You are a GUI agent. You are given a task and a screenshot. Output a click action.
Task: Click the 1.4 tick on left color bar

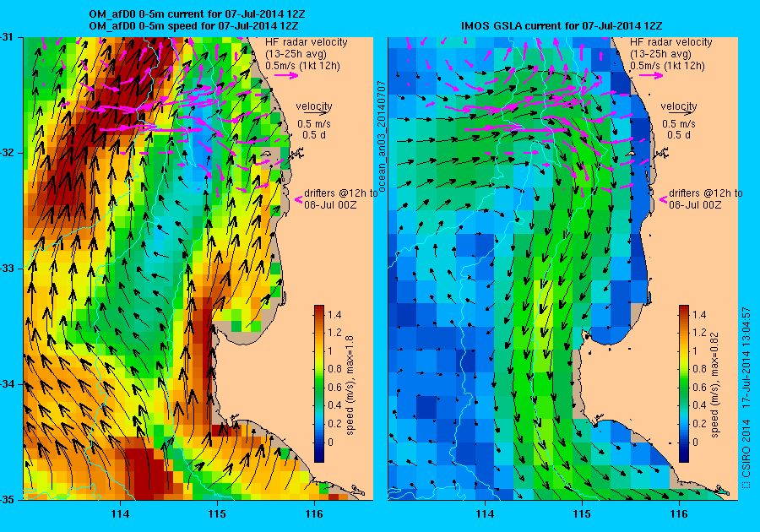tap(334, 314)
